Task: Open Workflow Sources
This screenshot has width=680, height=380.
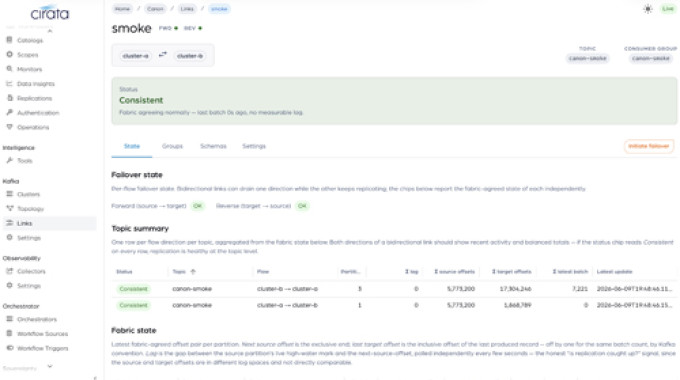Action: 42,334
